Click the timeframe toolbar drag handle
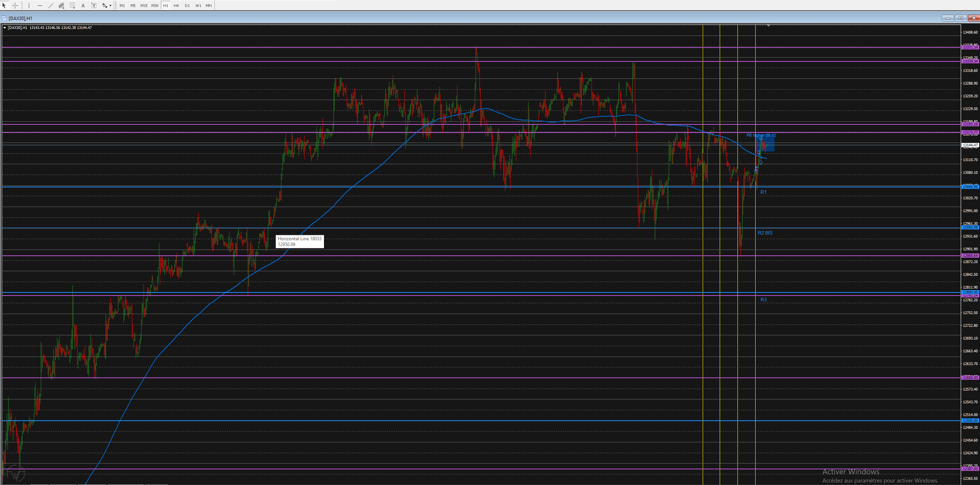980x485 pixels. tap(116, 5)
